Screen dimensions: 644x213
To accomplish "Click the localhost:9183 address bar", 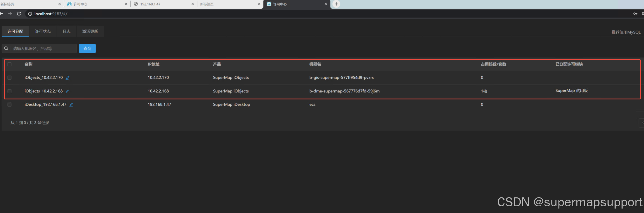I will (x=329, y=14).
